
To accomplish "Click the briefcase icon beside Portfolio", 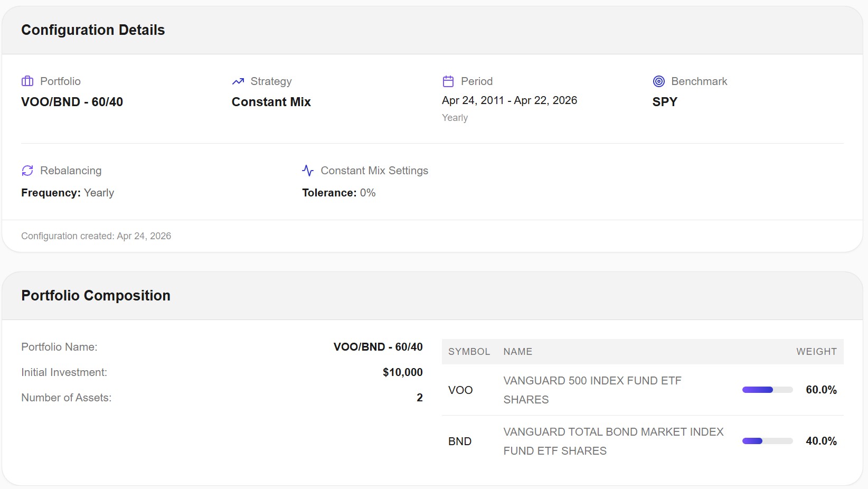I will [x=27, y=81].
